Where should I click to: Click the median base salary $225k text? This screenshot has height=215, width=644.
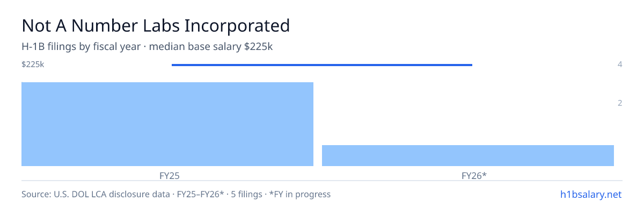[x=211, y=47]
